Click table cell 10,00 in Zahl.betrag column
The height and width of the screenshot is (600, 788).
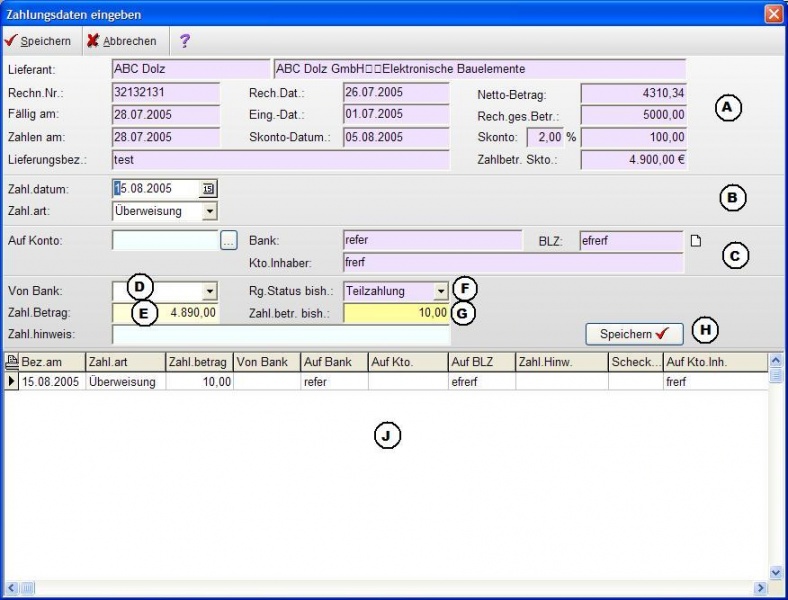(x=199, y=382)
